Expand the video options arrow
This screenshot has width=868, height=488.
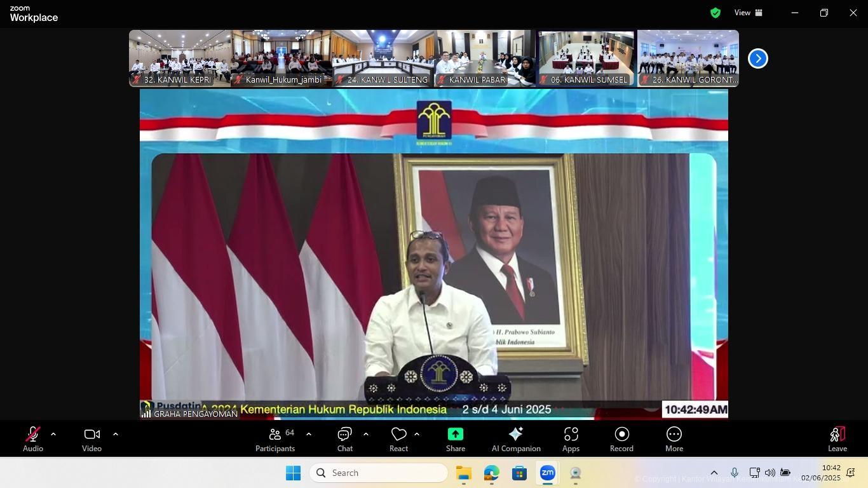point(116,434)
